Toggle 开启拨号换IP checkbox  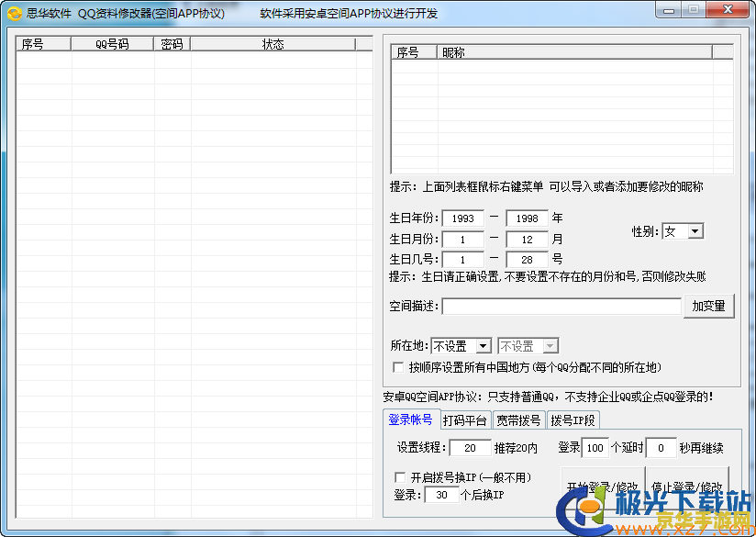(400, 477)
